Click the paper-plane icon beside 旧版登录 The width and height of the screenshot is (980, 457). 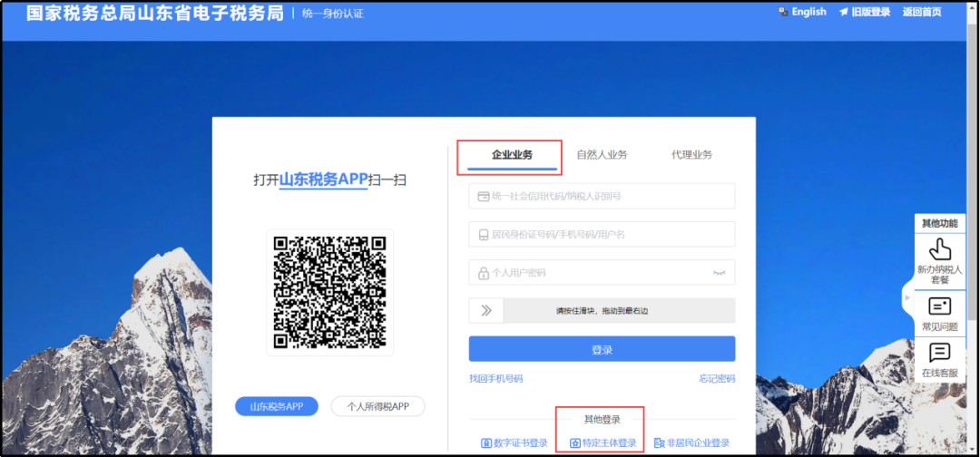point(844,12)
